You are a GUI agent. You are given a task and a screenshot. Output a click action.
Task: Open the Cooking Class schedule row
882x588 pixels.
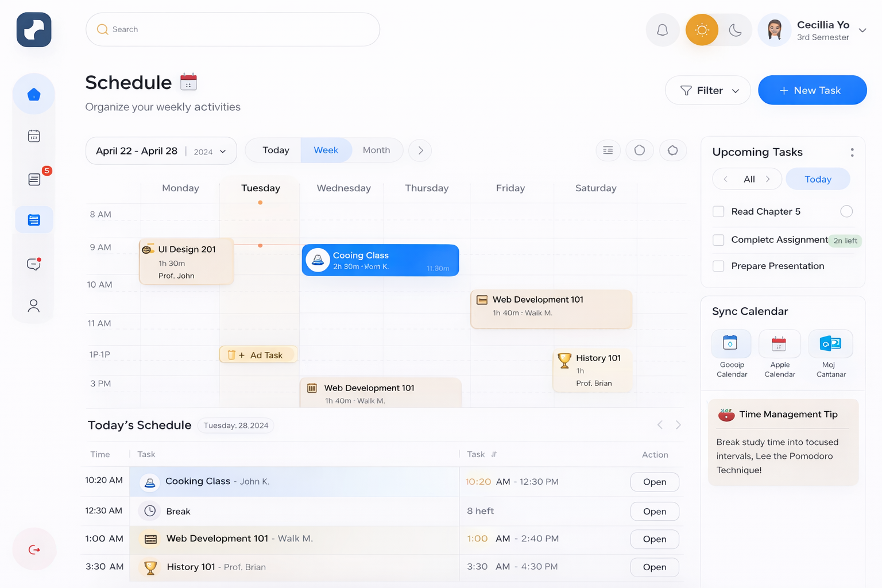click(x=654, y=482)
